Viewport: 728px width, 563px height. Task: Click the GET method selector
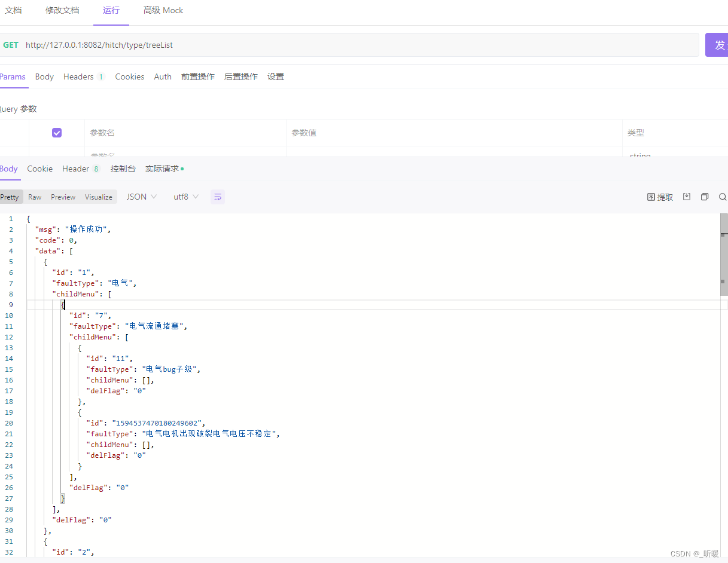tap(11, 45)
